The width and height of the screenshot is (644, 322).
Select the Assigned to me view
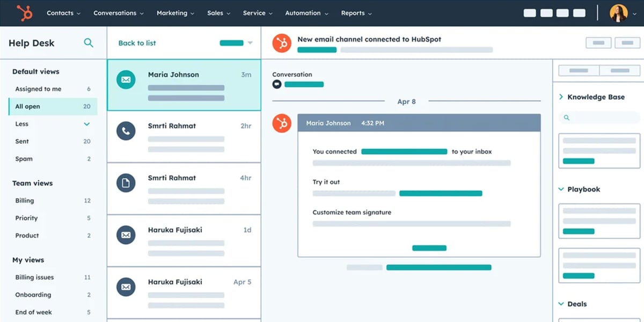tap(38, 89)
